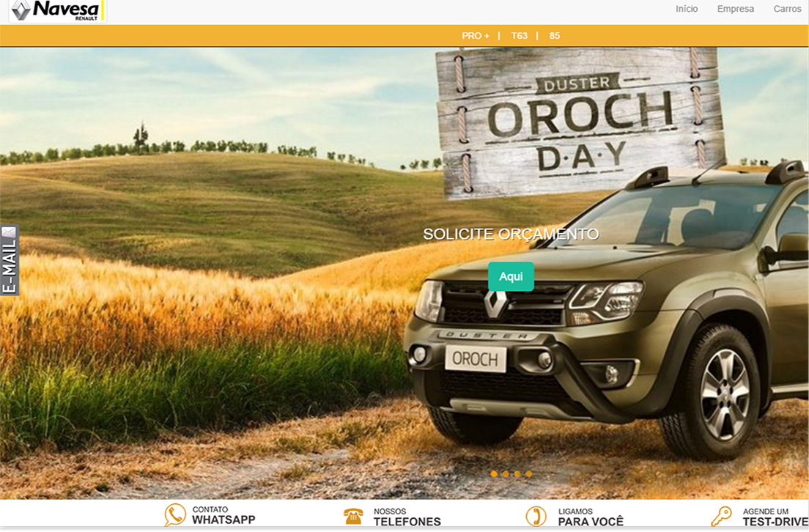Click the orange telephone icon
This screenshot has height=532, width=809.
[353, 516]
